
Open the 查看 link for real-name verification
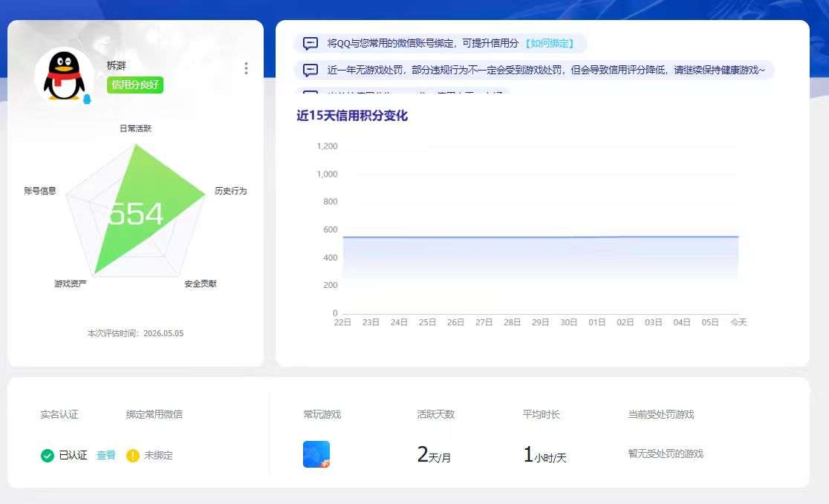coord(105,456)
